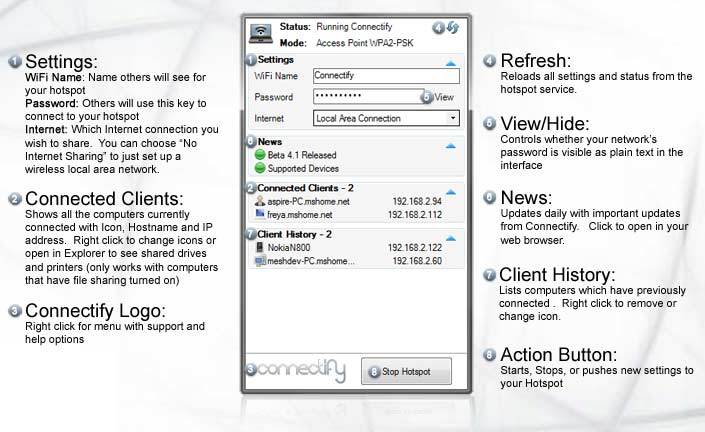705x432 pixels.
Task: Click the News section header
Action: coord(270,142)
